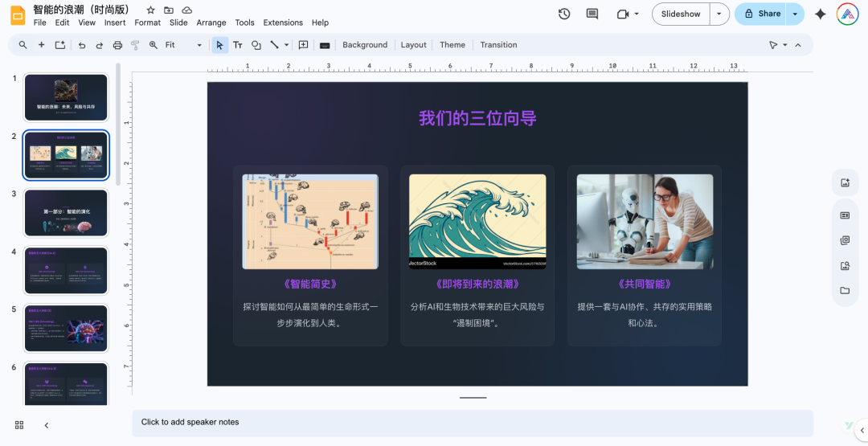868x446 pixels.
Task: Expand the line type dropdown arrow
Action: coord(286,45)
